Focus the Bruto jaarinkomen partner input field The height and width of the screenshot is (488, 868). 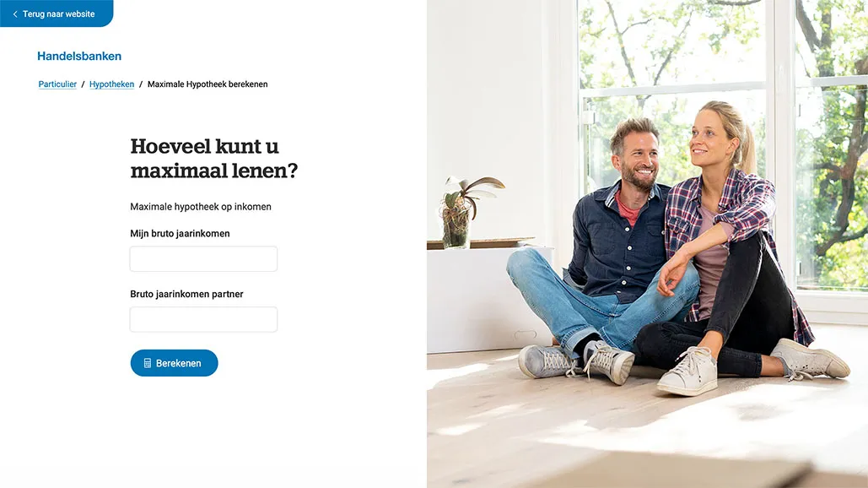(204, 320)
